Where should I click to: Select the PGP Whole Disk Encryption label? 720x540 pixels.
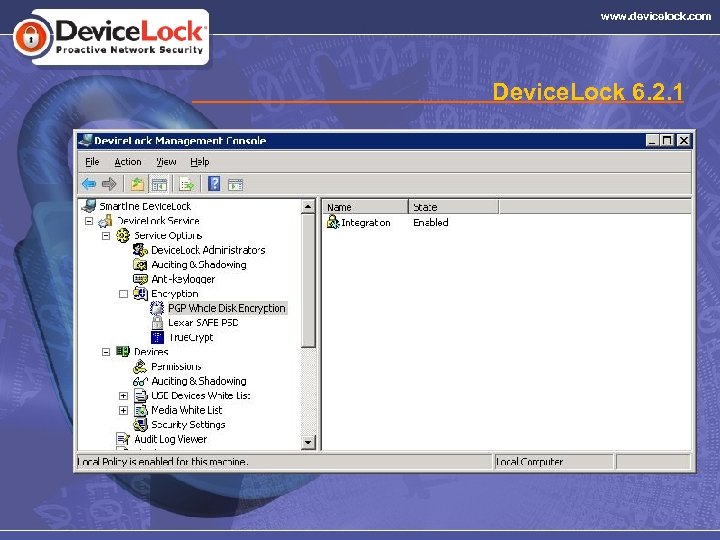(x=227, y=308)
